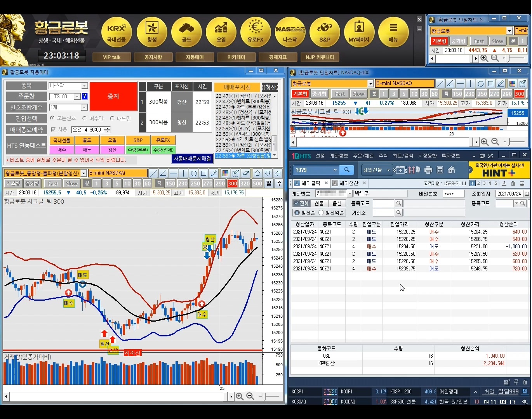Click the printer icon in HTS toolbar
532x419 pixels.
[x=428, y=170]
